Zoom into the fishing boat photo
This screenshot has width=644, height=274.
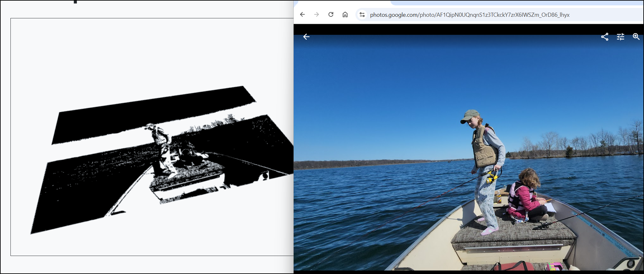click(636, 37)
